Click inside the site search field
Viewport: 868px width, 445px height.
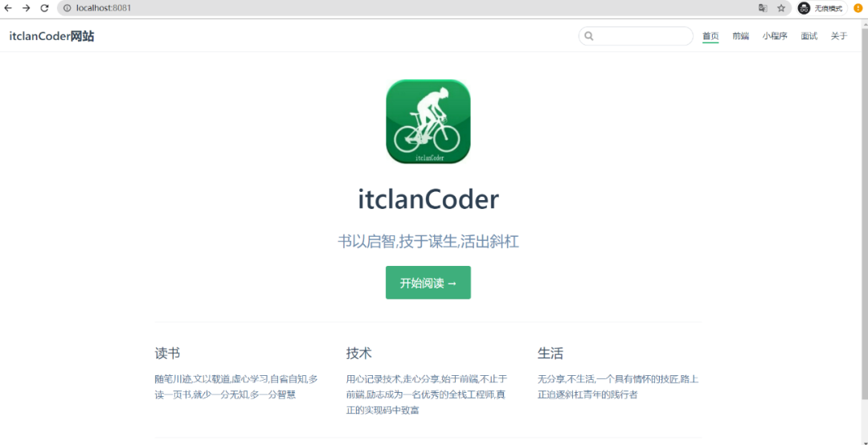pos(636,36)
